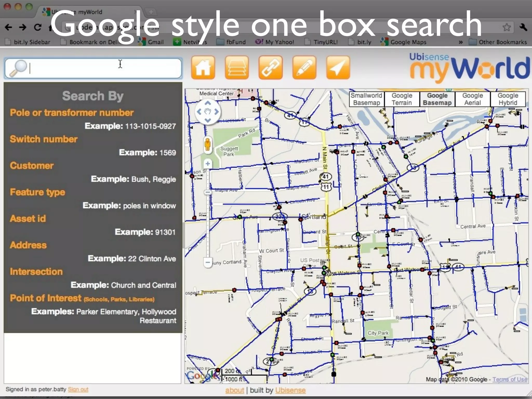Open the Ubisense footer link
The width and height of the screenshot is (532, 399).
pyautogui.click(x=290, y=390)
